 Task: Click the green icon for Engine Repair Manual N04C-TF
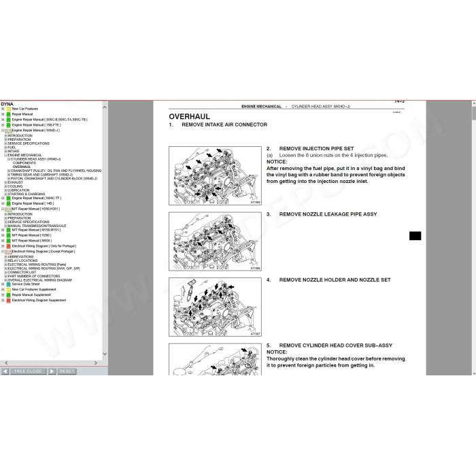tap(8, 199)
